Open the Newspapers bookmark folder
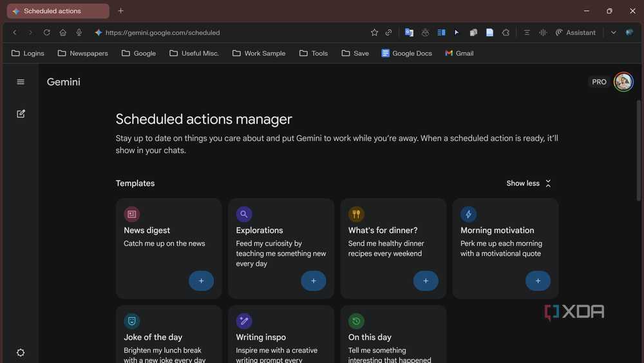 [x=83, y=54]
